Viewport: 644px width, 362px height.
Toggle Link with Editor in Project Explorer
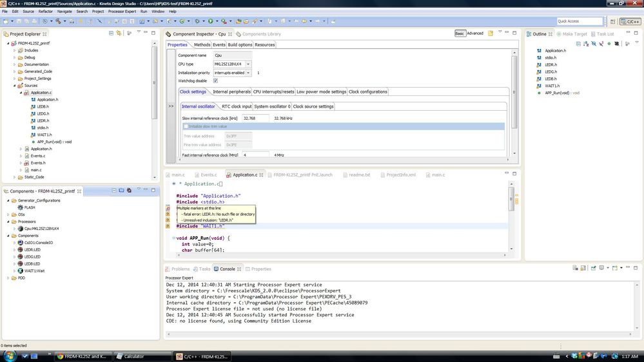click(119, 33)
